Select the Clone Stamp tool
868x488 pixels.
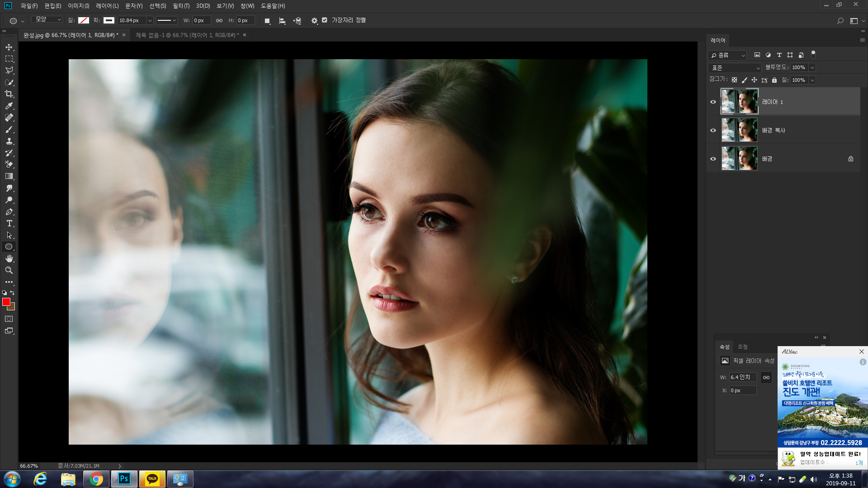tap(9, 141)
